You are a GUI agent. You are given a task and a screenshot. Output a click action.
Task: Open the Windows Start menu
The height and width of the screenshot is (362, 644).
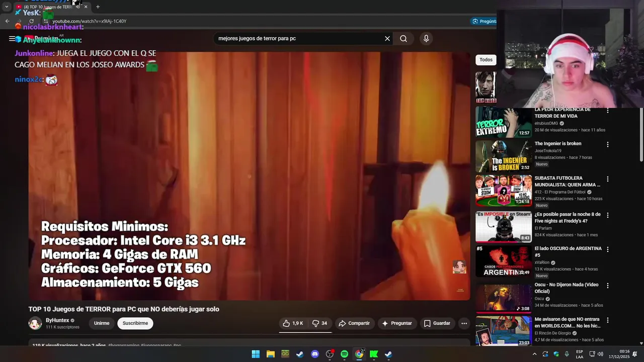click(x=256, y=354)
